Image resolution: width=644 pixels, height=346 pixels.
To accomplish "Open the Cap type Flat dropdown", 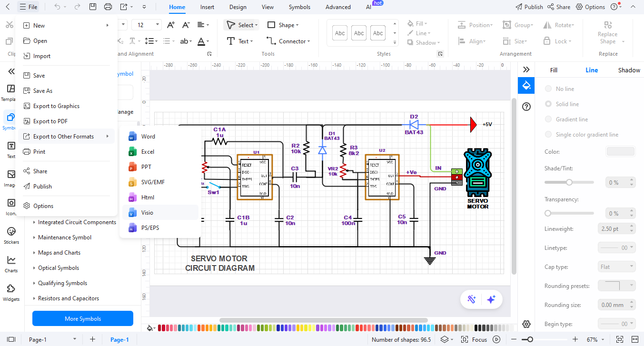I will pyautogui.click(x=616, y=267).
